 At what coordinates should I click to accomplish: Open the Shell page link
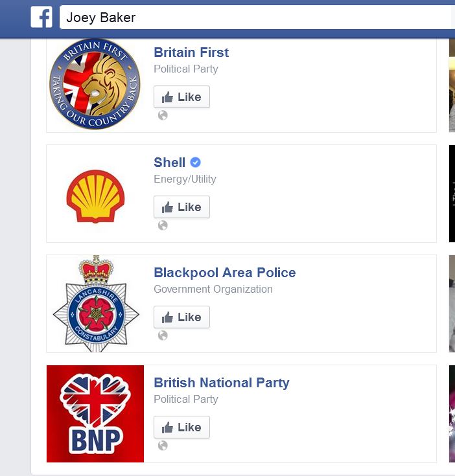(x=169, y=163)
